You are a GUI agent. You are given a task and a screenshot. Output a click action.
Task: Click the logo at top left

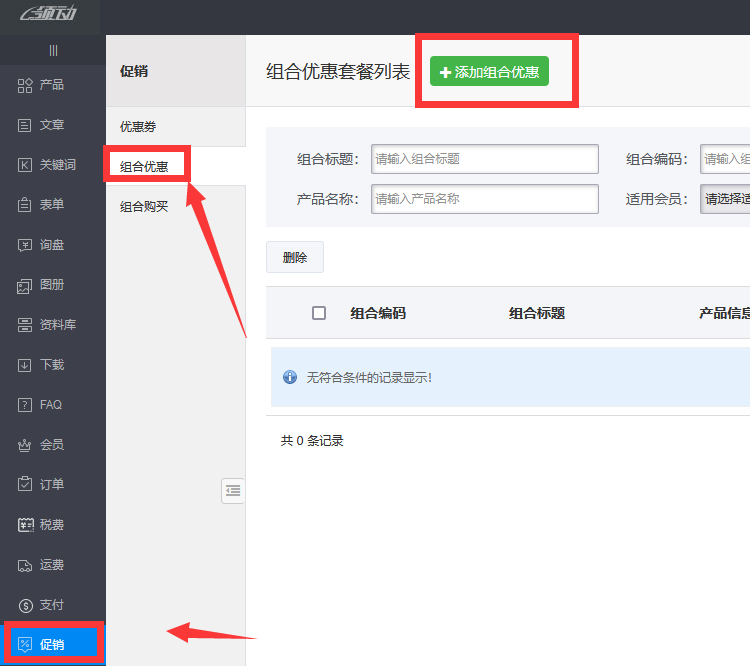coord(48,13)
